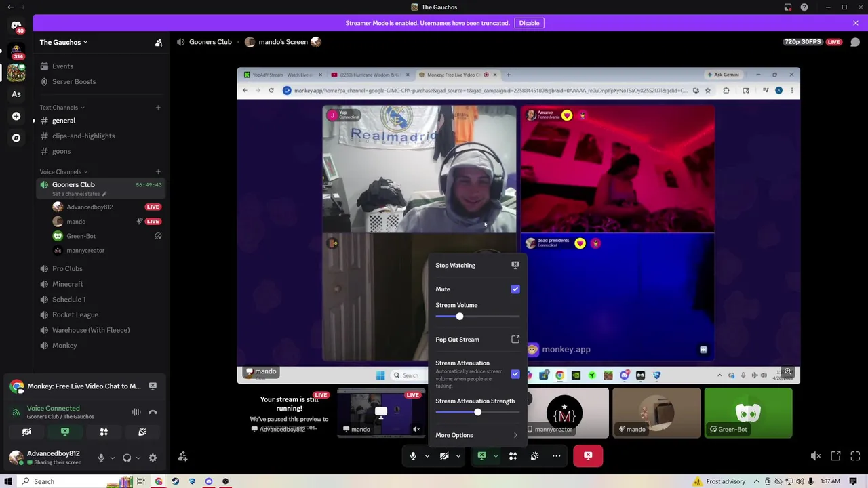Open the Help question mark icon in title bar
This screenshot has width=868, height=488.
(x=804, y=7)
